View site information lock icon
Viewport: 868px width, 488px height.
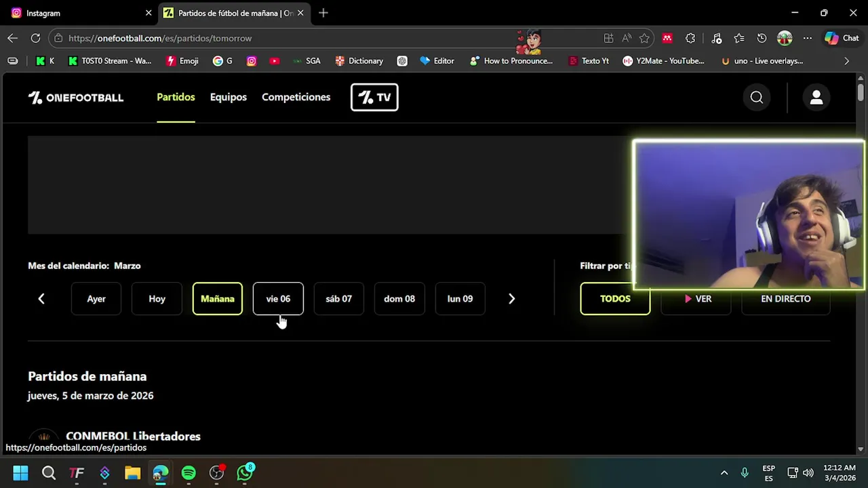click(58, 38)
